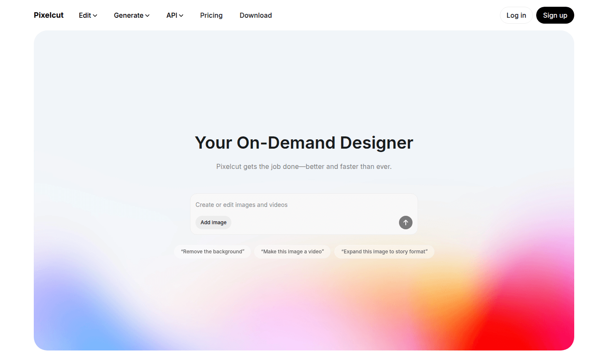Click the chevron icon beside API
608x364 pixels.
(x=181, y=16)
